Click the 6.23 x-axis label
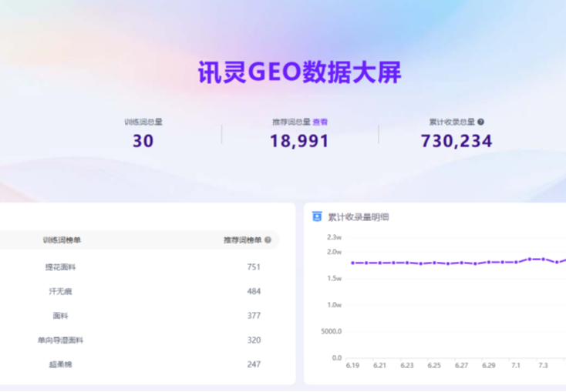 (407, 365)
